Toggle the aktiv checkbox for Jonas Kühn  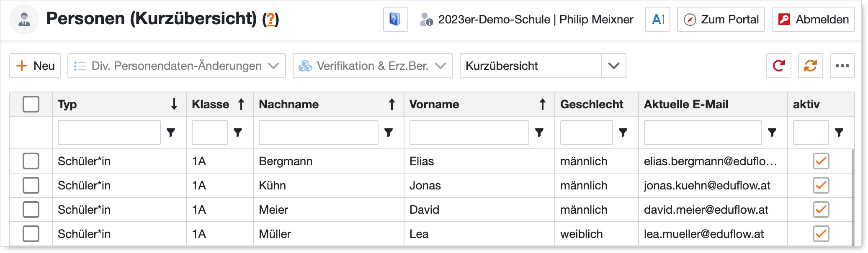pyautogui.click(x=821, y=185)
